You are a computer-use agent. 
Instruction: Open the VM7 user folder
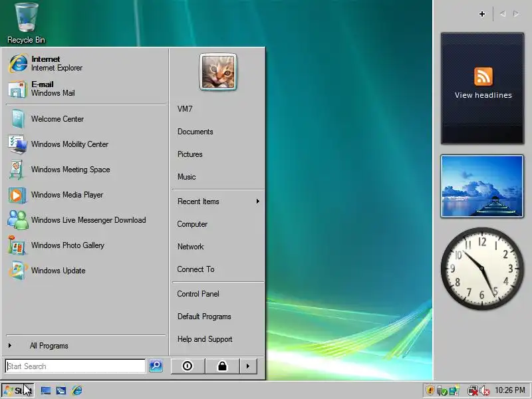tap(218, 109)
